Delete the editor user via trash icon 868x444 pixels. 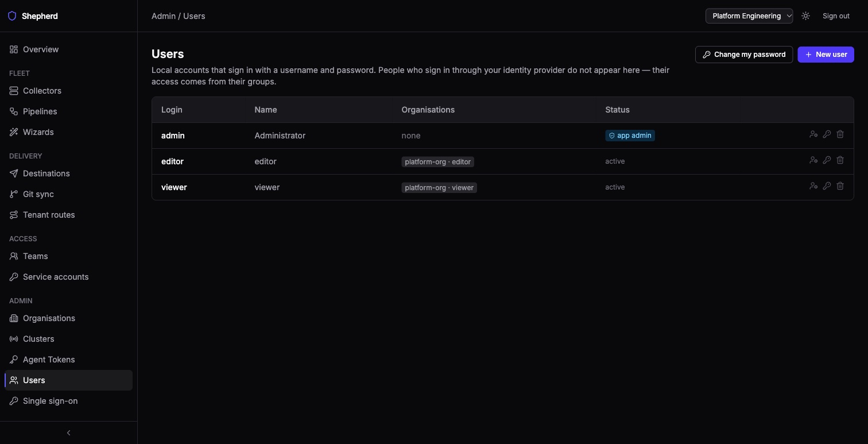click(840, 160)
